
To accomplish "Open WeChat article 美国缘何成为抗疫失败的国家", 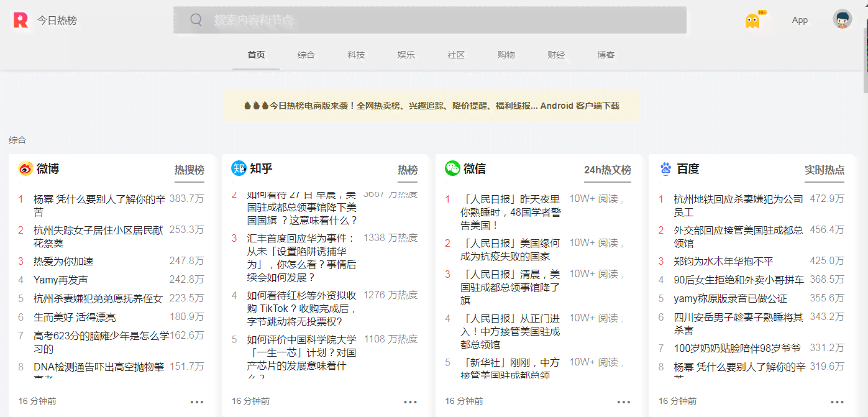I will pos(510,249).
